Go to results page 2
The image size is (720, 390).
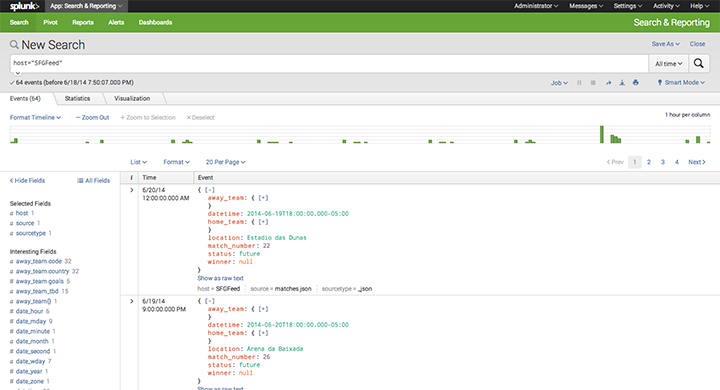point(649,162)
